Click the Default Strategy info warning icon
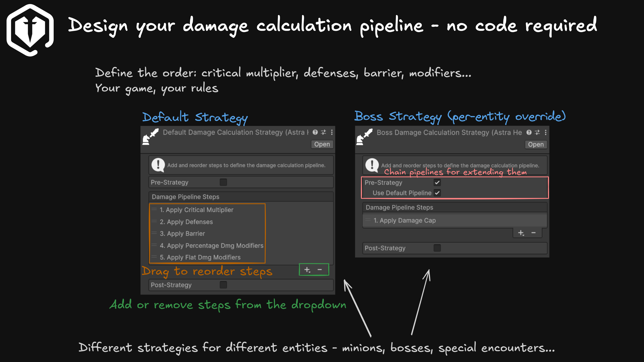Image resolution: width=644 pixels, height=362 pixels. tap(158, 165)
